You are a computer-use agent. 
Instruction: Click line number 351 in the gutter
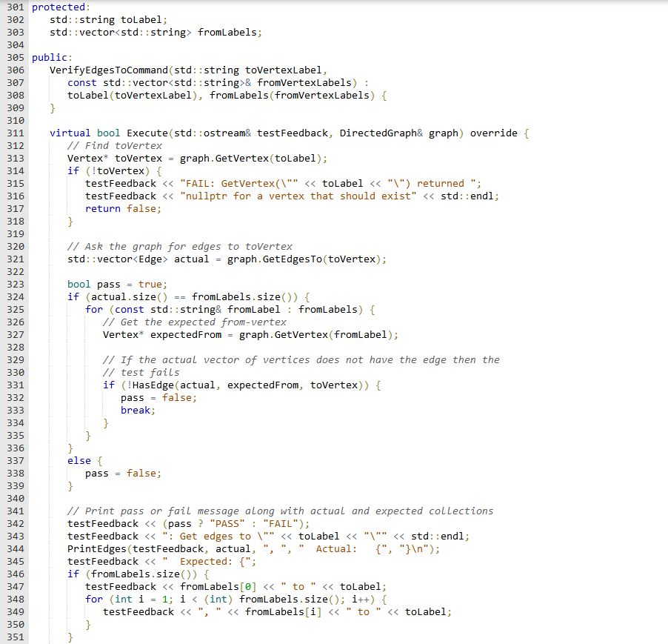point(13,637)
